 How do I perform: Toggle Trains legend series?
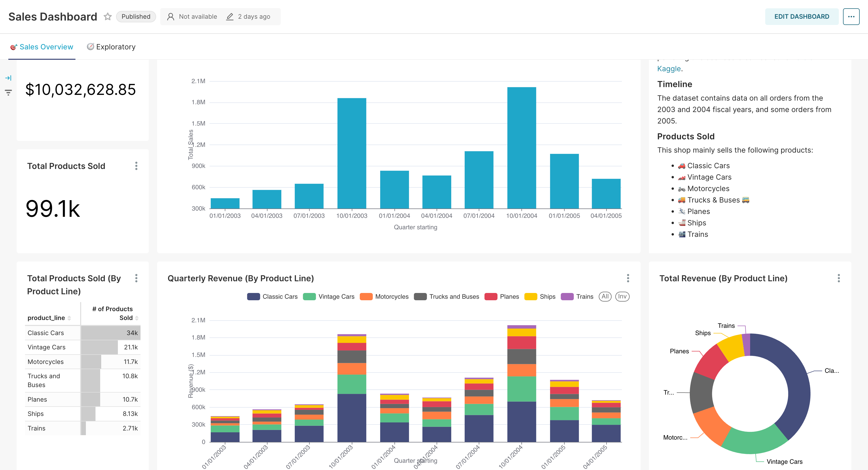coord(577,297)
